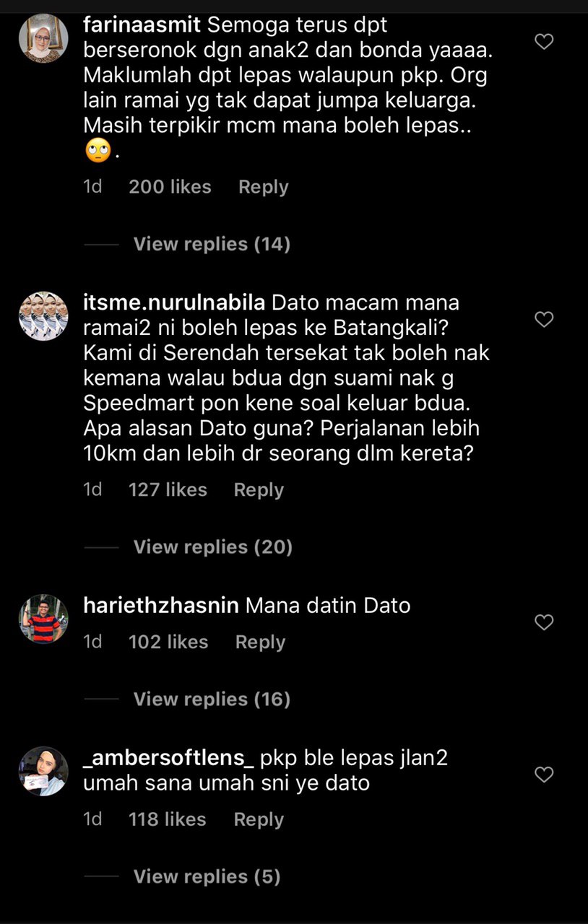Reply to hariethzhasnin's comment
The height and width of the screenshot is (924, 588).
tap(260, 642)
